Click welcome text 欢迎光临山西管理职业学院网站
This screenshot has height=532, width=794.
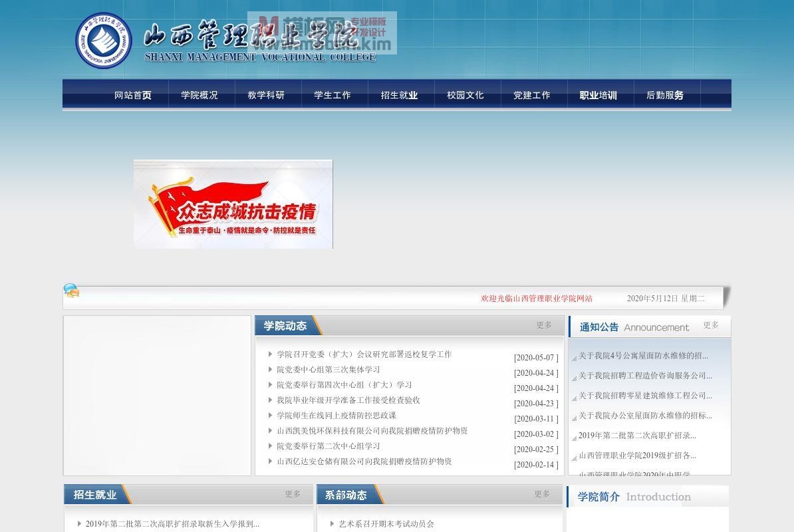click(536, 299)
